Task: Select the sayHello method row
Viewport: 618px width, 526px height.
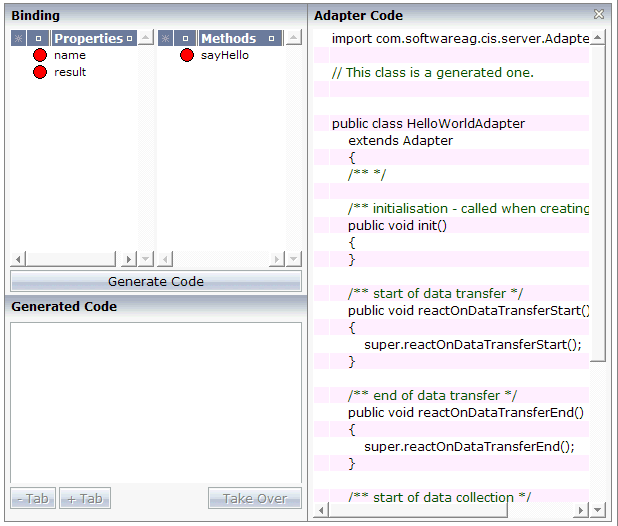Action: tap(221, 55)
